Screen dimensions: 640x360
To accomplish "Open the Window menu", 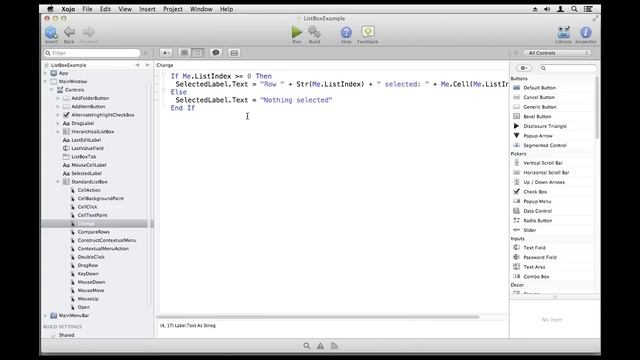I will tap(201, 9).
